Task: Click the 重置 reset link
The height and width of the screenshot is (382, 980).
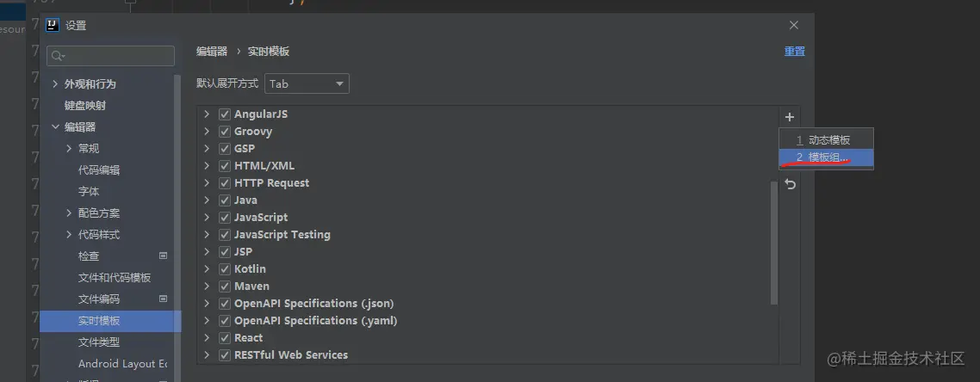Action: 794,51
